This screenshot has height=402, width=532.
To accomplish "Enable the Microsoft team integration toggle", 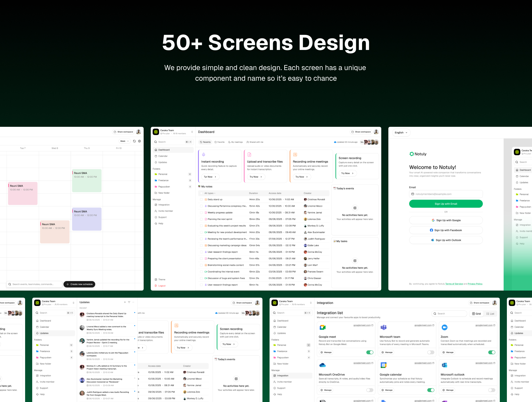I will coord(431,352).
